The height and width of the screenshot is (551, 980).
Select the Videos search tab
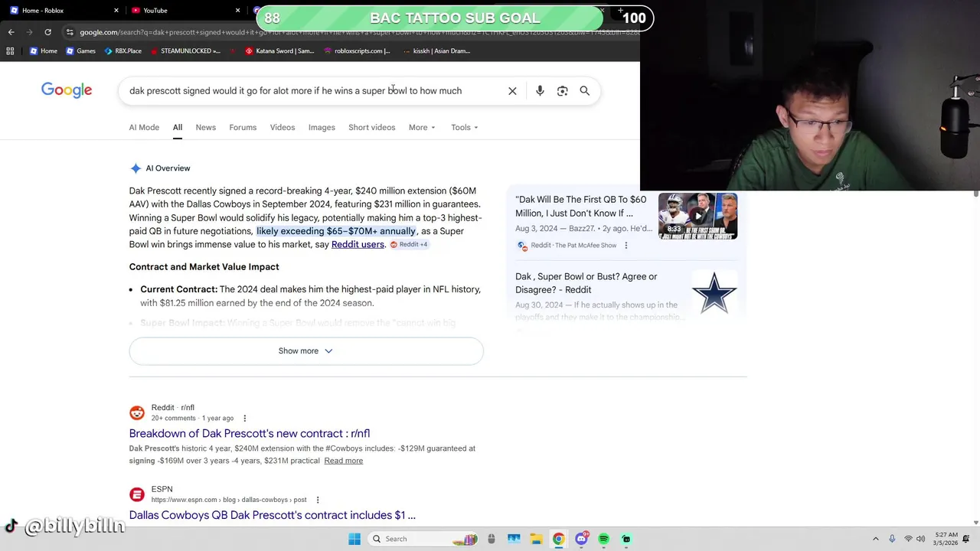pos(282,127)
